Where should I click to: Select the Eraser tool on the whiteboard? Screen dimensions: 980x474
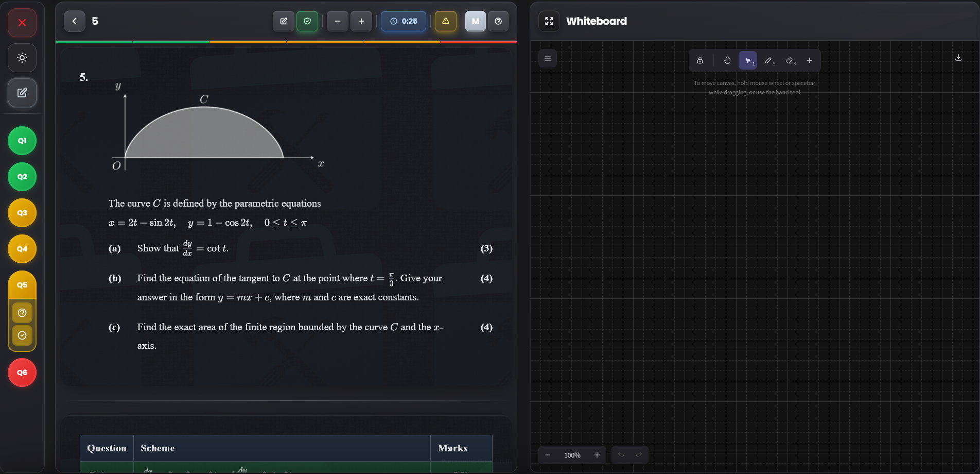tap(790, 60)
